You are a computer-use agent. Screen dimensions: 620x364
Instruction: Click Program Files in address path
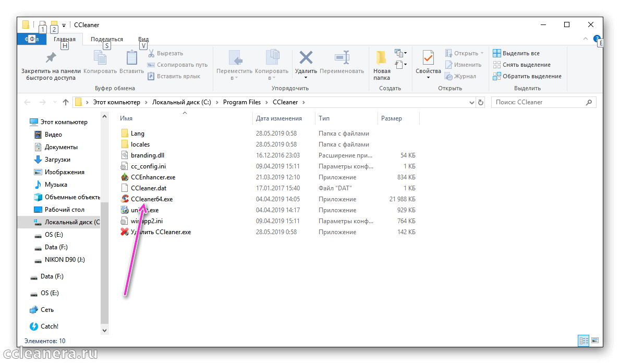tap(242, 102)
